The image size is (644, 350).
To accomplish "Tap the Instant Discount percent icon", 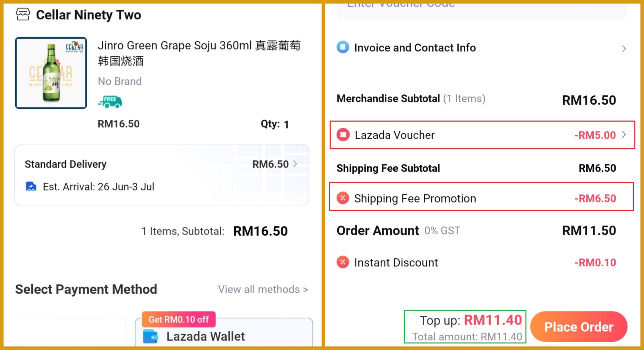I will pos(343,262).
